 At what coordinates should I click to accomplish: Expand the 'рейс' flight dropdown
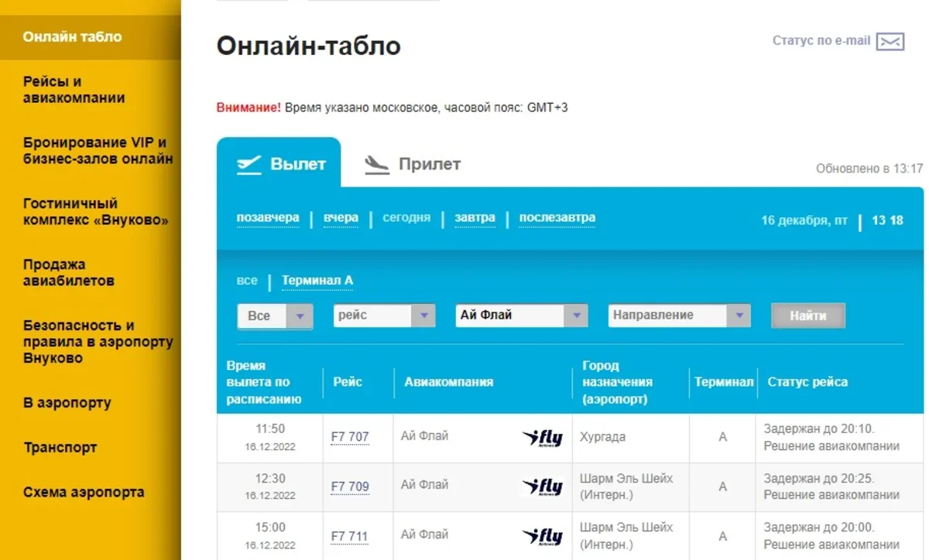tap(423, 316)
